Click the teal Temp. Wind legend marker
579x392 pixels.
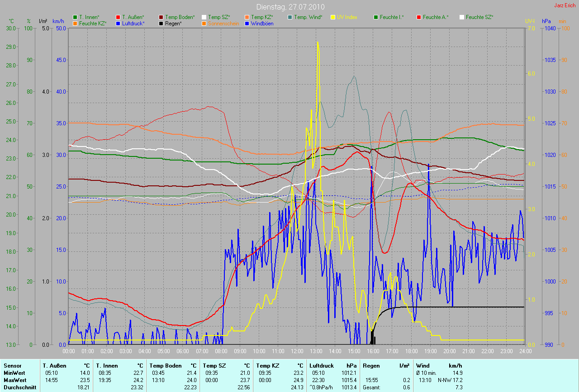[290, 17]
